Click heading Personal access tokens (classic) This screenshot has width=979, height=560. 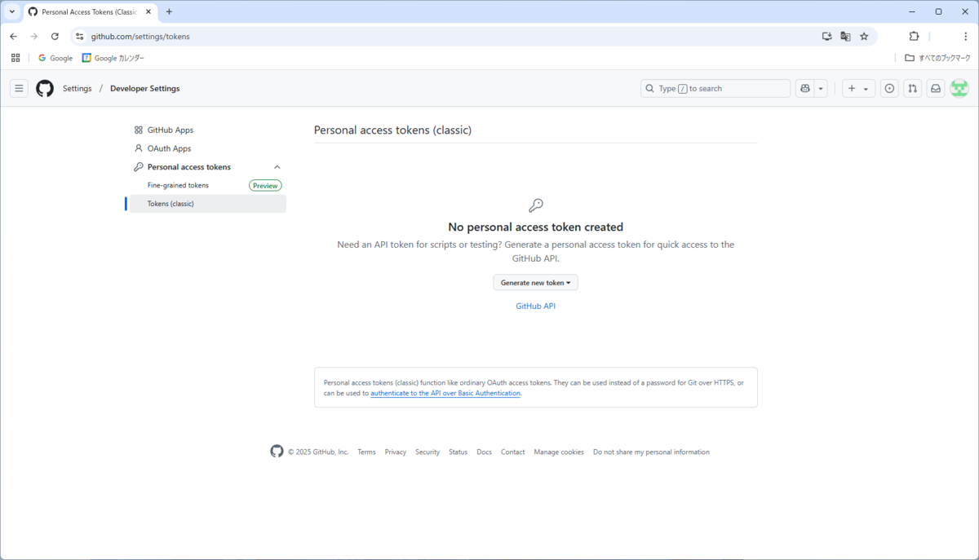pos(392,130)
